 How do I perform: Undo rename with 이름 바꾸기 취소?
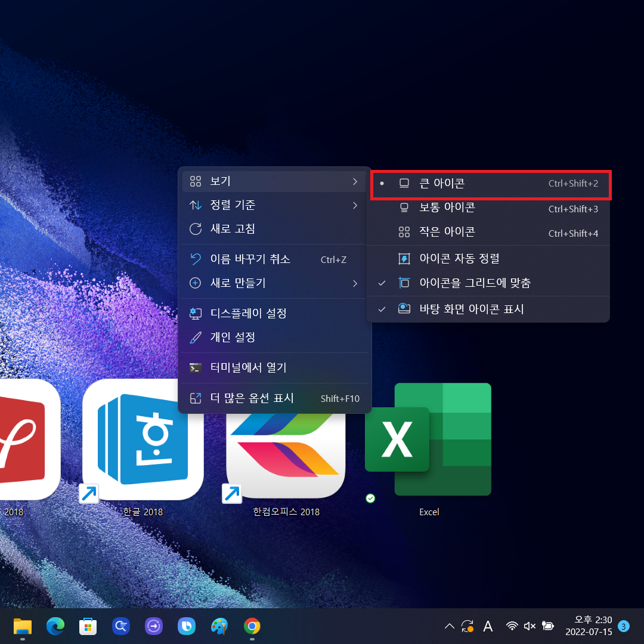point(274,259)
